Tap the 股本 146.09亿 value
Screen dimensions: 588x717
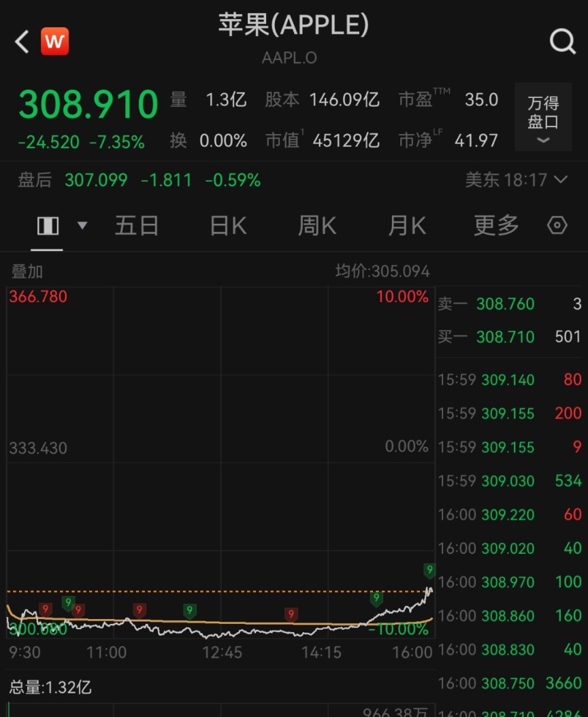point(344,100)
